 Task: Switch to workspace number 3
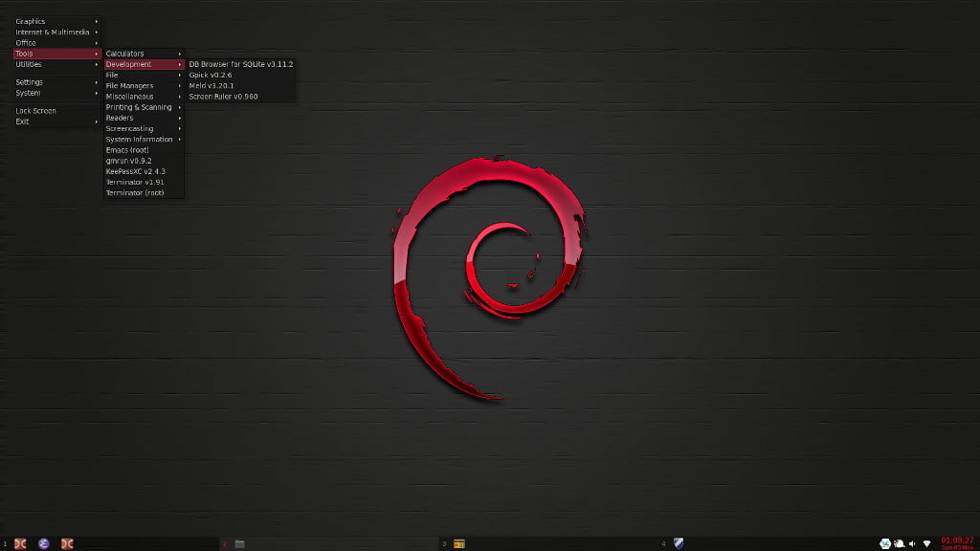coord(444,544)
